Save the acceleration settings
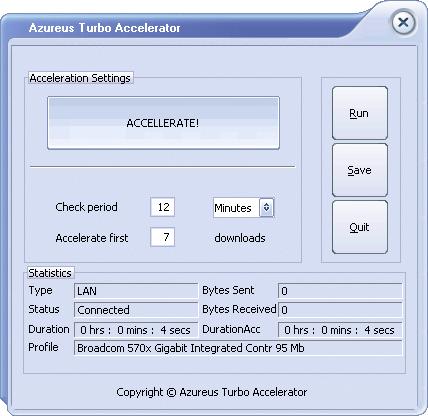 (360, 170)
